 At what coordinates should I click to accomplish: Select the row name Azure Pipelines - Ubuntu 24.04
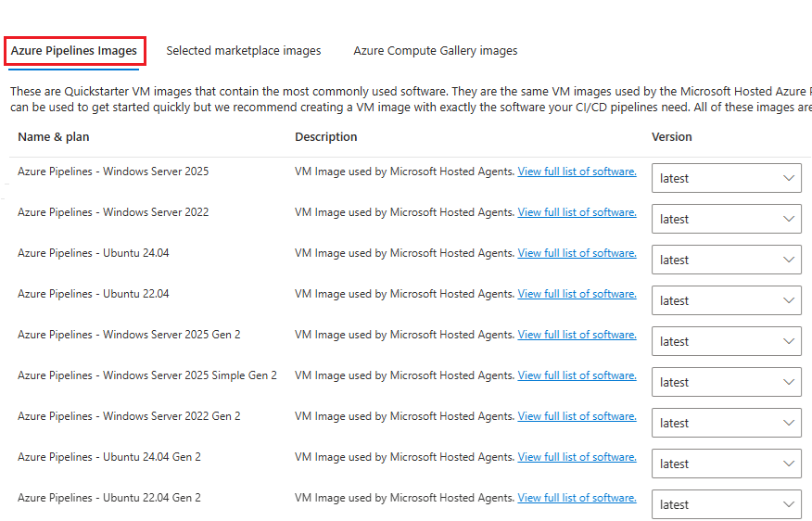94,253
